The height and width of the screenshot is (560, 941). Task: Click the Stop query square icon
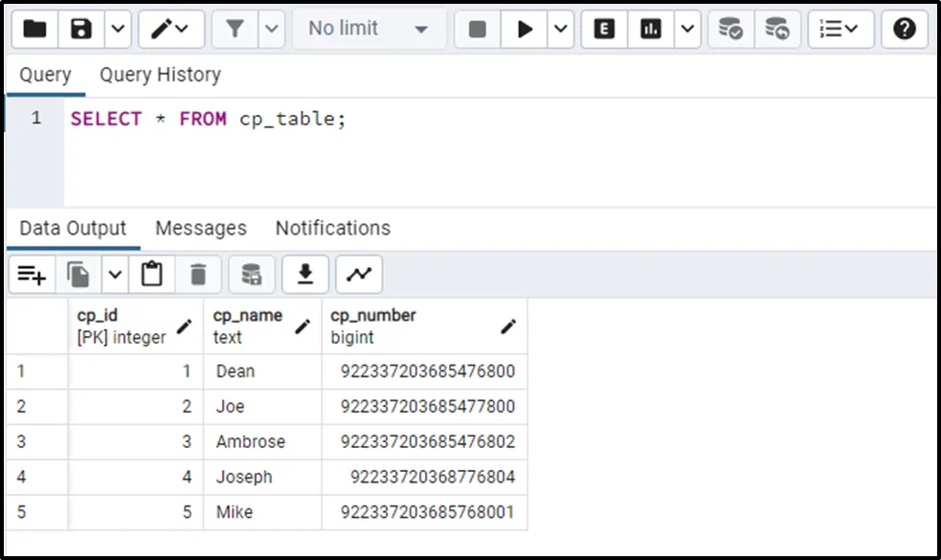pyautogui.click(x=478, y=29)
